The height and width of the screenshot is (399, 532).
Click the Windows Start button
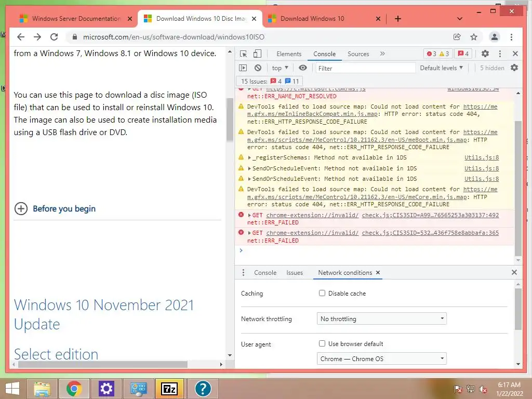12,389
